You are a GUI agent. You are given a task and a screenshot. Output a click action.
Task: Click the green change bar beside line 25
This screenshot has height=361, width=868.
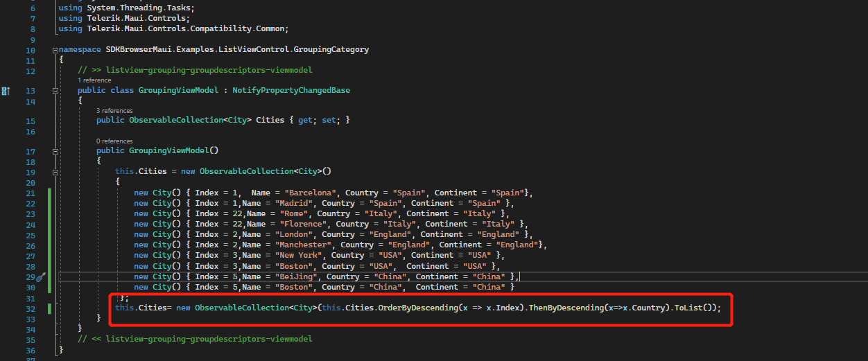click(x=49, y=234)
